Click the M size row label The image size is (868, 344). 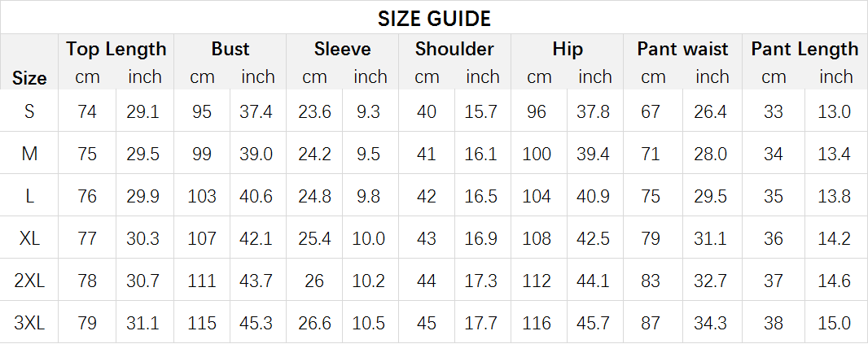[x=29, y=153]
